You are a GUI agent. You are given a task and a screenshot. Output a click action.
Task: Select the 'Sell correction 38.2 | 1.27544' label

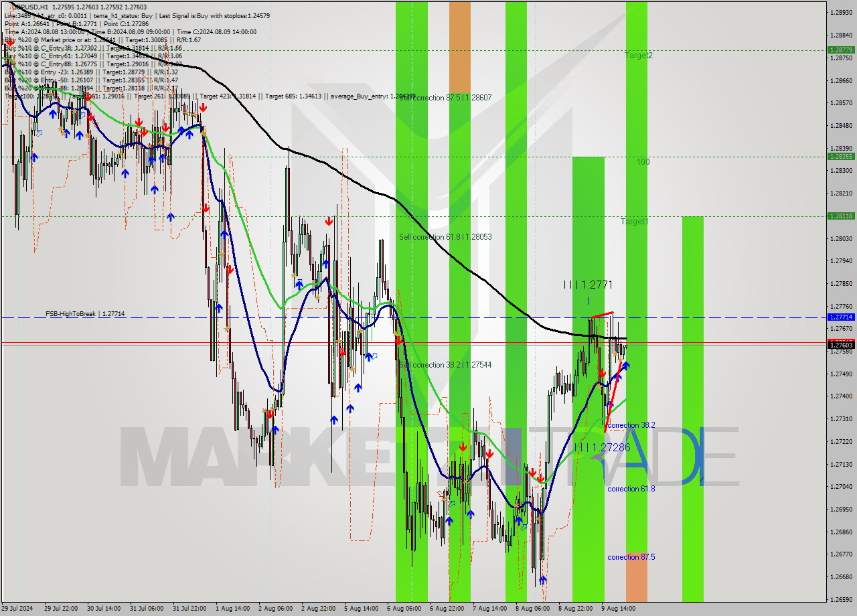[445, 365]
